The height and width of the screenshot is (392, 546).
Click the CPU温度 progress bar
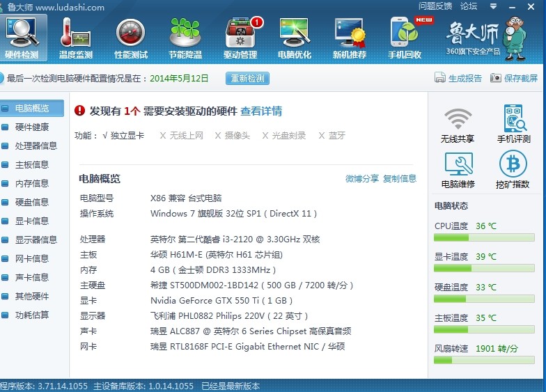coord(484,238)
